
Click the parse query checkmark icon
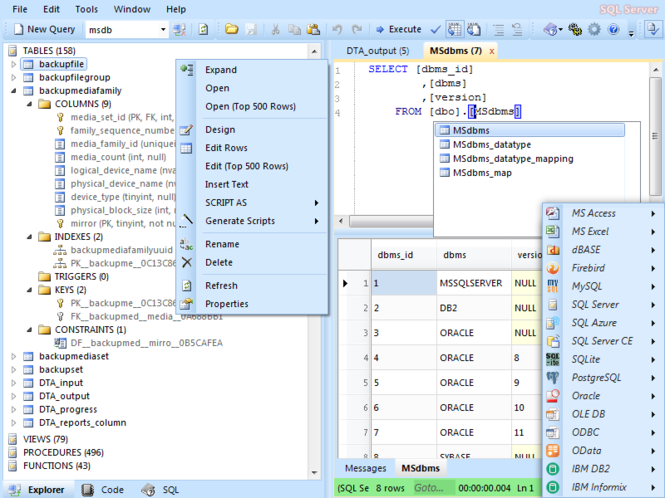(x=436, y=29)
